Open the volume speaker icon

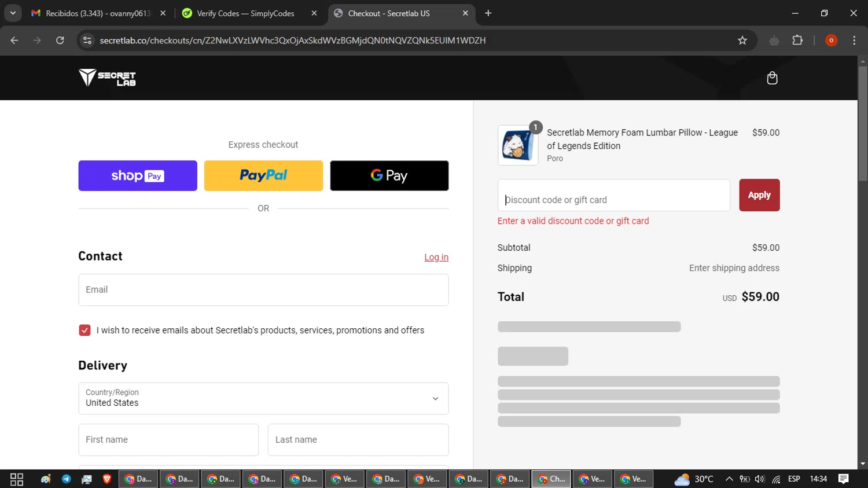[760, 479]
